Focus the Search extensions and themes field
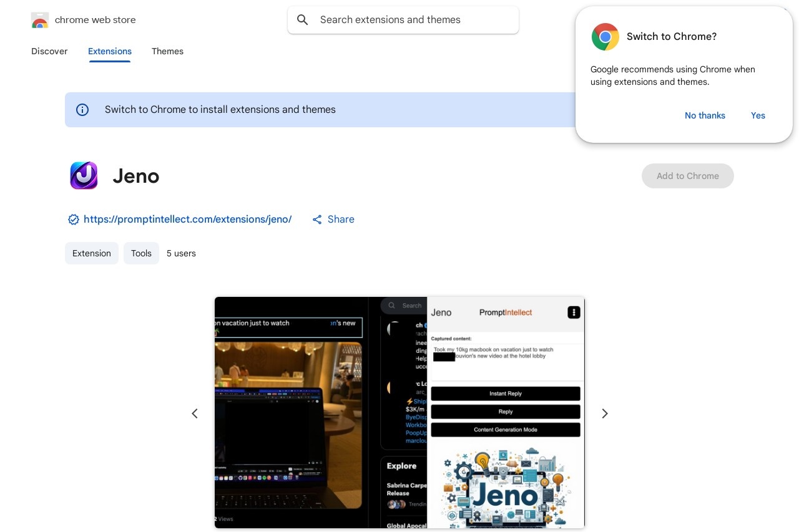Screen dimensions: 799x532 pos(403,20)
